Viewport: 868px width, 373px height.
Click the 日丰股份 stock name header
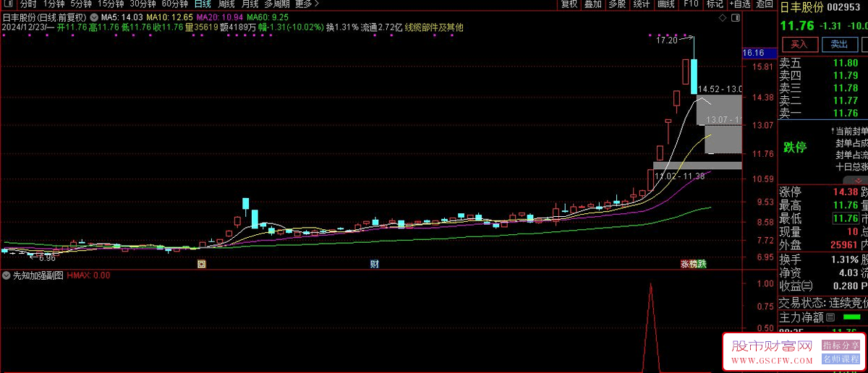tap(801, 8)
